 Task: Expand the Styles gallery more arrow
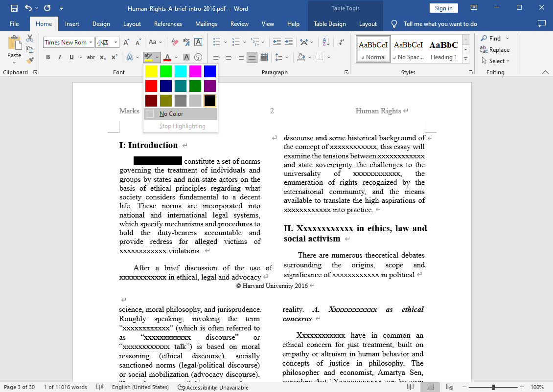pos(465,59)
